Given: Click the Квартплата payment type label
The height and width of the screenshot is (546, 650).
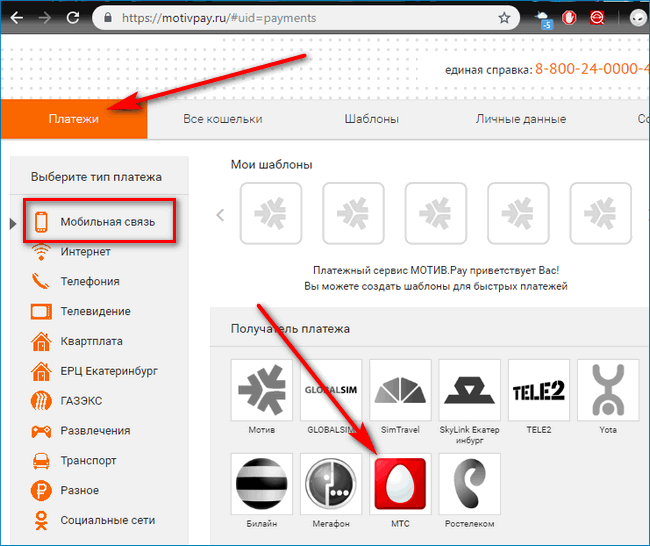Looking at the screenshot, I should (92, 341).
